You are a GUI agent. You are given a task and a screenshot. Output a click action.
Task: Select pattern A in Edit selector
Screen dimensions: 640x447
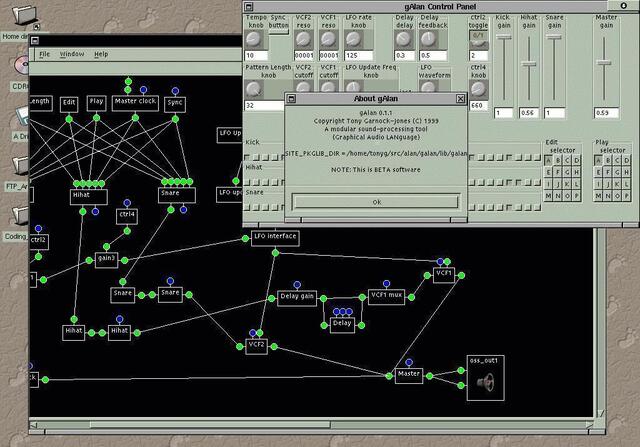point(549,158)
